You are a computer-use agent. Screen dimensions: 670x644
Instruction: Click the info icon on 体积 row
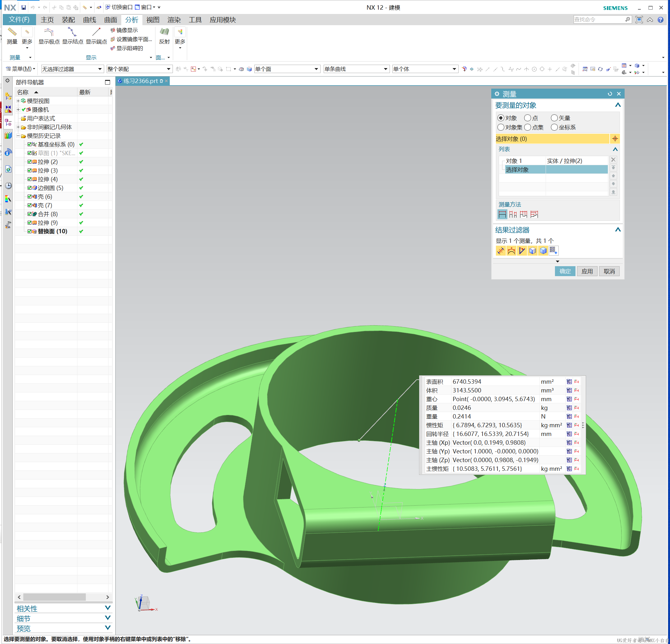(x=569, y=390)
